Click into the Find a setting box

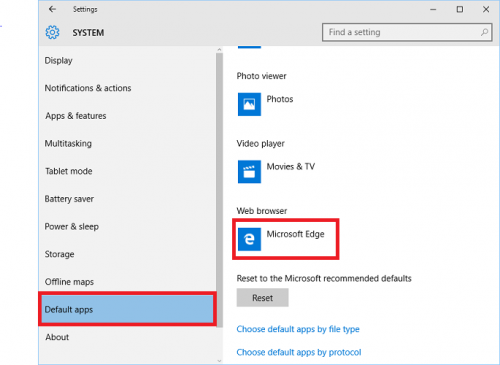(x=407, y=32)
